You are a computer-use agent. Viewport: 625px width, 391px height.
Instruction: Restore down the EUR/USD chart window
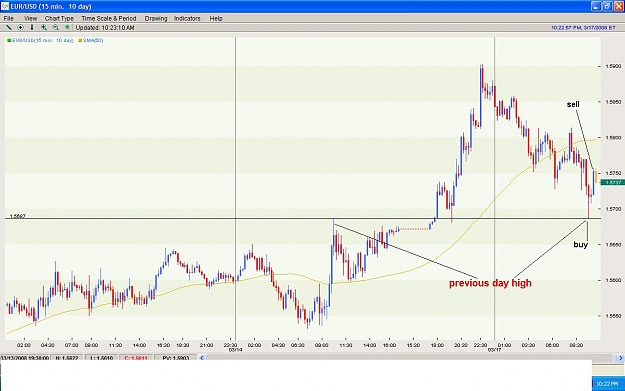click(607, 6)
